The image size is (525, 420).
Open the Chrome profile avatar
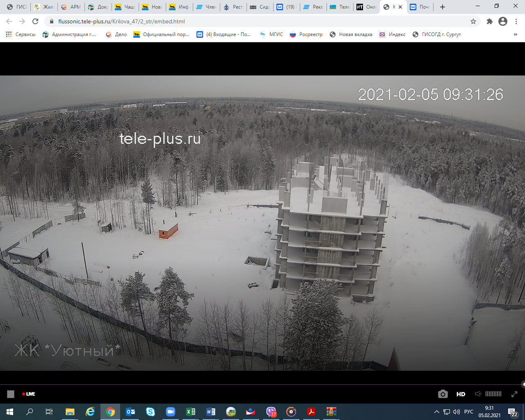coord(503,21)
